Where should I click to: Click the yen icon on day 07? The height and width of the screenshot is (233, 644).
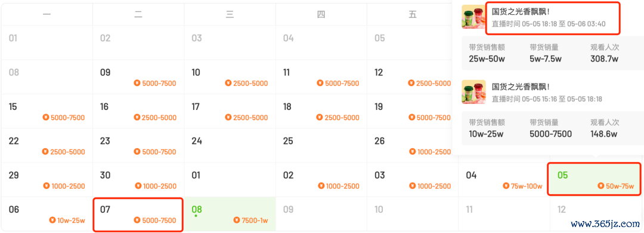pos(137,220)
